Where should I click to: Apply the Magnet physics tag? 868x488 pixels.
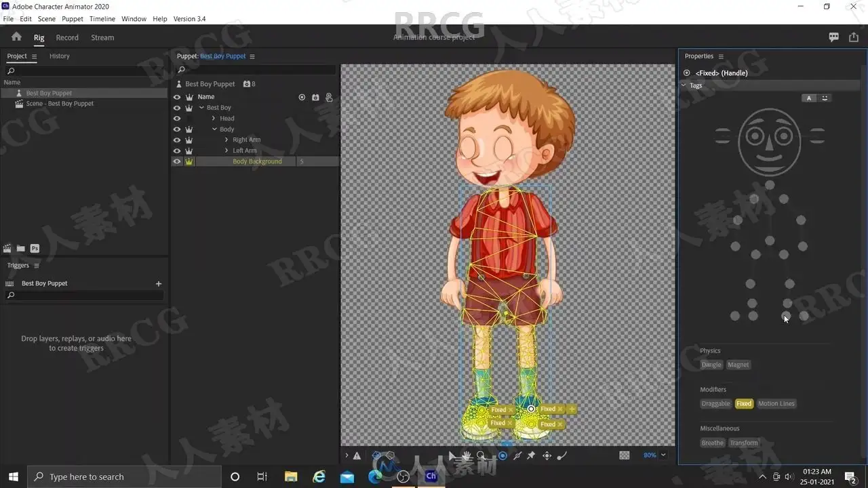738,365
